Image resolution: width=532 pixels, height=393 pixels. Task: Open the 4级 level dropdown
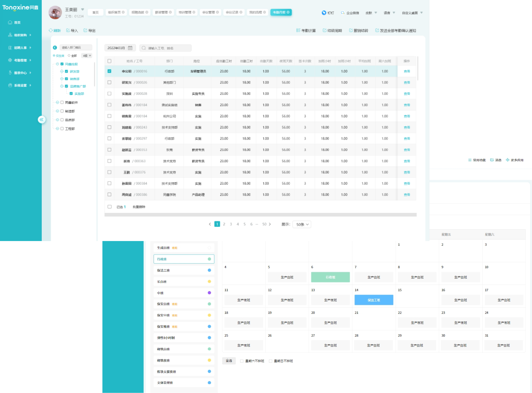[87, 56]
